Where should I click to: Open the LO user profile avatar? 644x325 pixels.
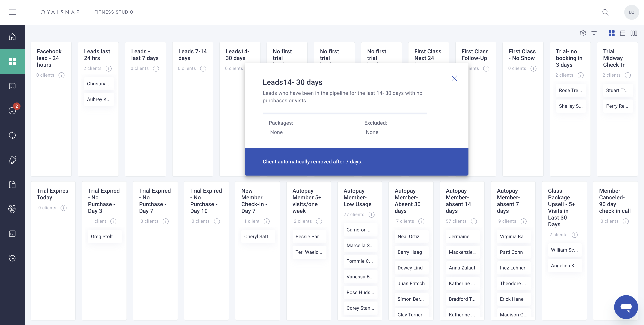pos(632,12)
